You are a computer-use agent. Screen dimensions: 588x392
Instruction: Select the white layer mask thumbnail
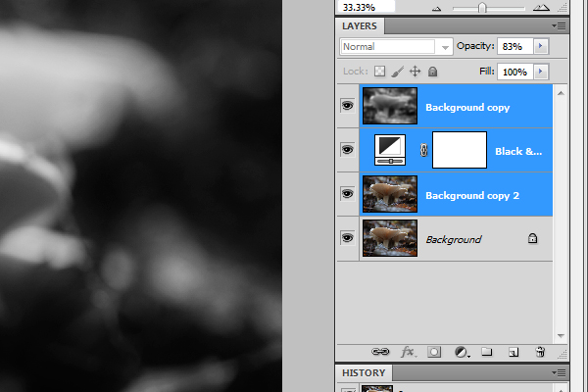click(x=460, y=150)
